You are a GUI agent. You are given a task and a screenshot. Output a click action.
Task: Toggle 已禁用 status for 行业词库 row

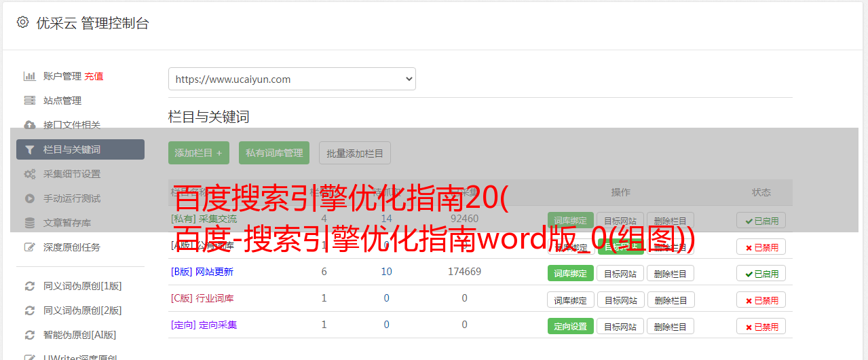(x=761, y=300)
